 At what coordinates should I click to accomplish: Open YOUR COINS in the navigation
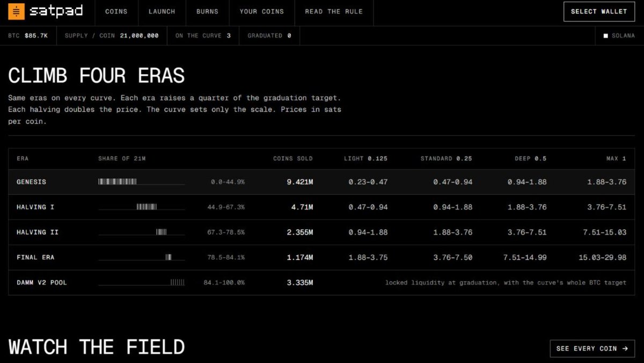[262, 11]
